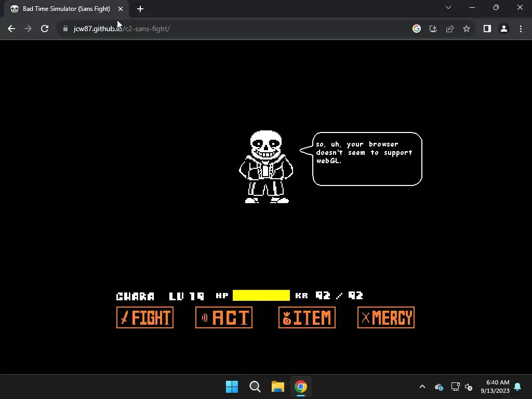Click the LV 19 level text
Image resolution: width=532 pixels, height=399 pixels.
(x=187, y=296)
